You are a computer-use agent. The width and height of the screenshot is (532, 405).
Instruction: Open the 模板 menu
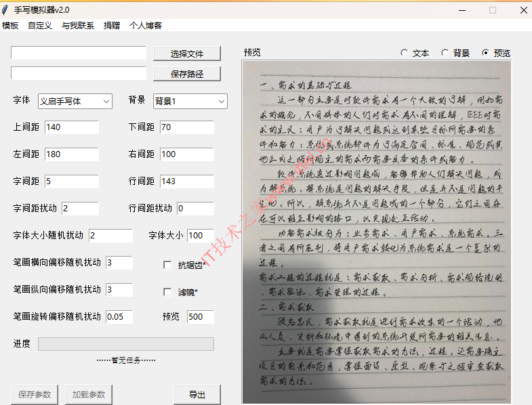point(10,26)
